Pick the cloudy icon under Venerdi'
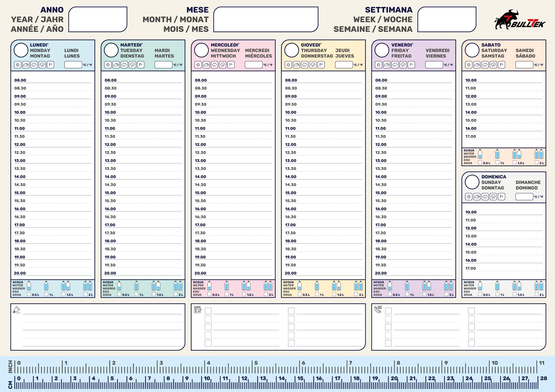The image size is (555, 392). [387, 65]
